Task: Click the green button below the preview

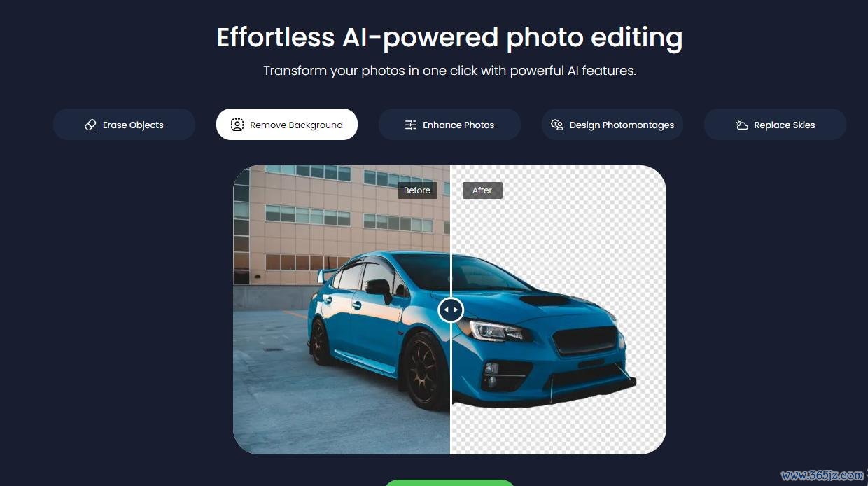Action: 449,482
